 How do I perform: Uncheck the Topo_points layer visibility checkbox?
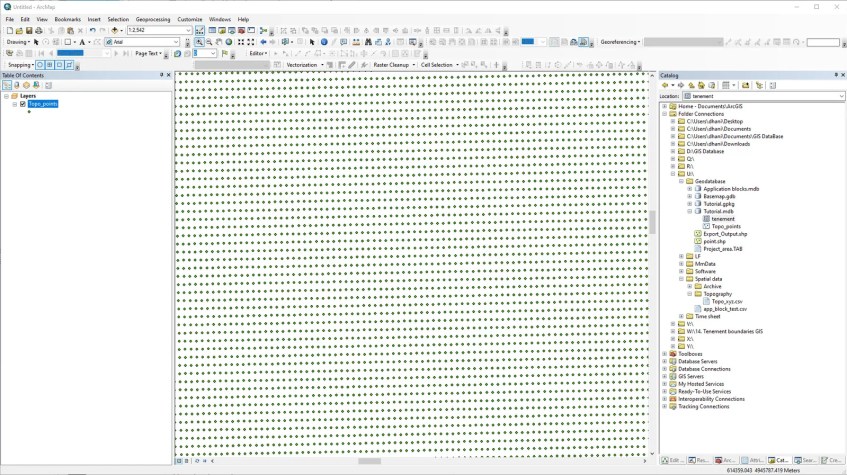pyautogui.click(x=23, y=104)
